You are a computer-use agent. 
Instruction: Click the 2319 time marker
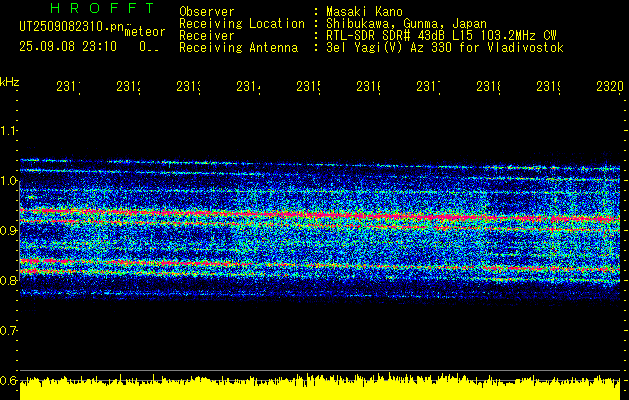(549, 87)
